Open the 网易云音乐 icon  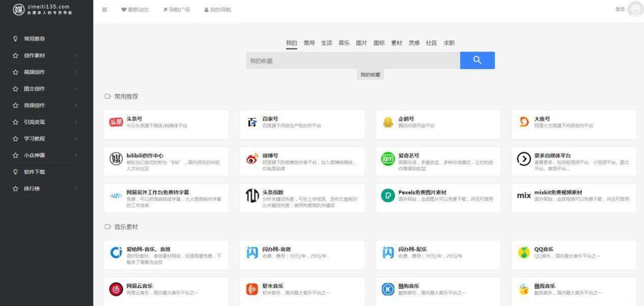point(116,288)
